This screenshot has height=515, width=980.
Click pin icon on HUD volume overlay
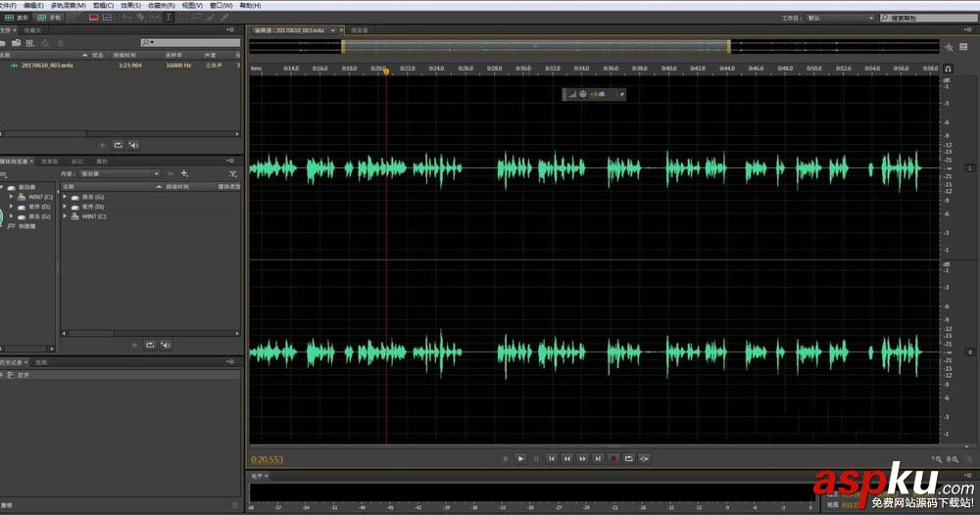[621, 94]
